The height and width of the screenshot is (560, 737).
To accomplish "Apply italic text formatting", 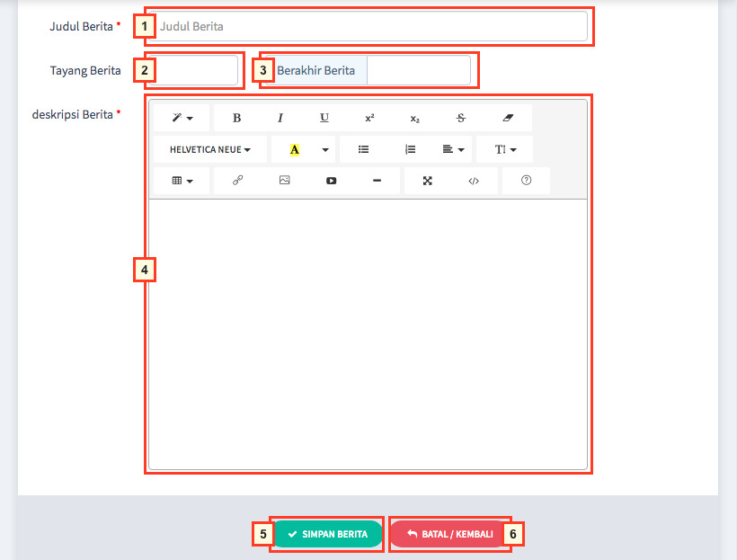I will click(x=280, y=118).
